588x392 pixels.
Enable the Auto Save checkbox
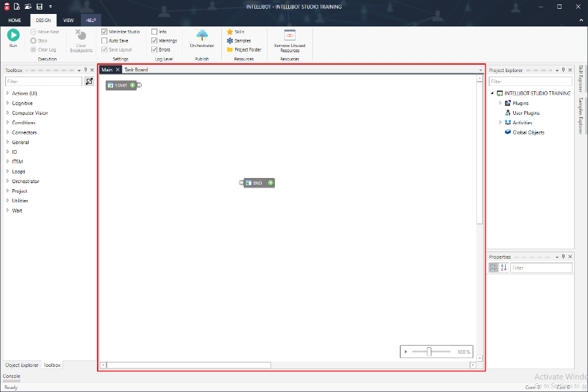(104, 40)
